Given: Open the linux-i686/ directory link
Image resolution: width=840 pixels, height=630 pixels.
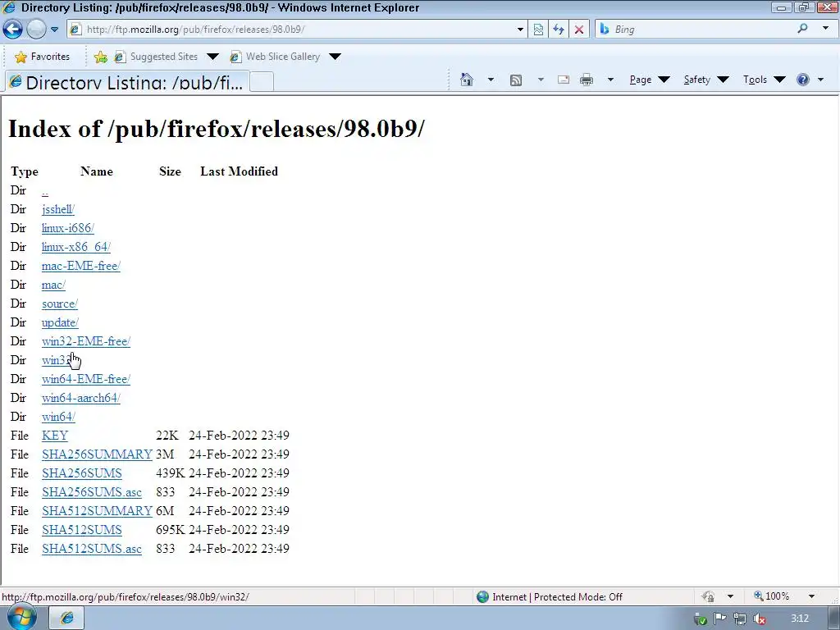Looking at the screenshot, I should coord(67,228).
